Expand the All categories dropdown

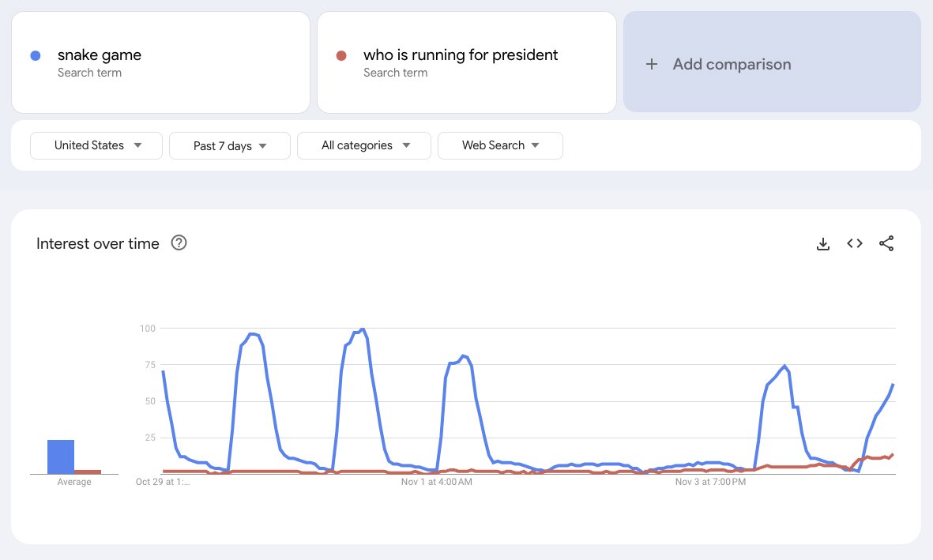364,146
